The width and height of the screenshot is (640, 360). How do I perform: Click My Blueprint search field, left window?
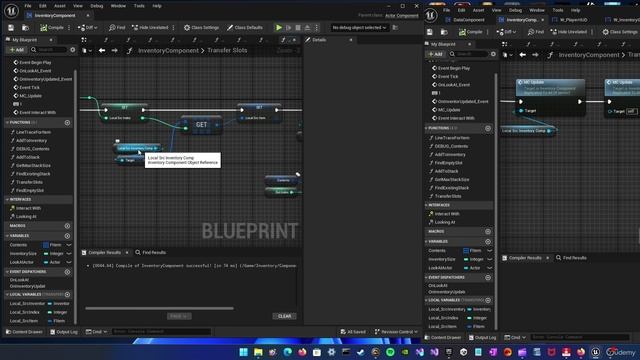(x=48, y=50)
